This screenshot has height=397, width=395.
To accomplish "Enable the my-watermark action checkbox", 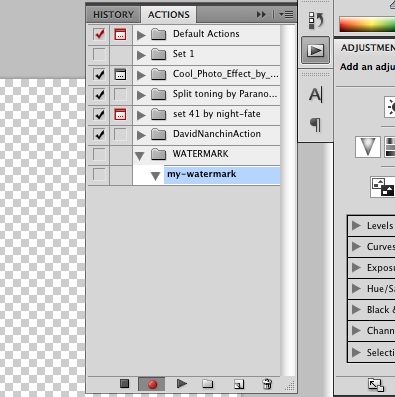I will click(99, 174).
